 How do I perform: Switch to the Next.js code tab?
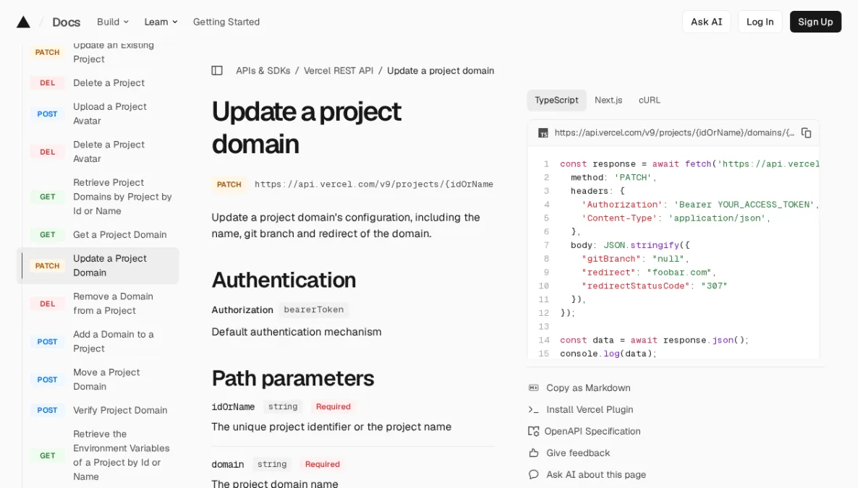pyautogui.click(x=608, y=100)
